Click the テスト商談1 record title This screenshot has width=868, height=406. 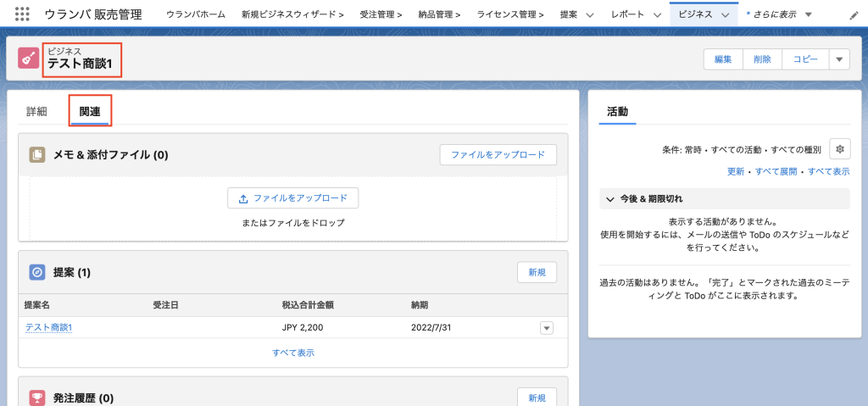click(80, 64)
